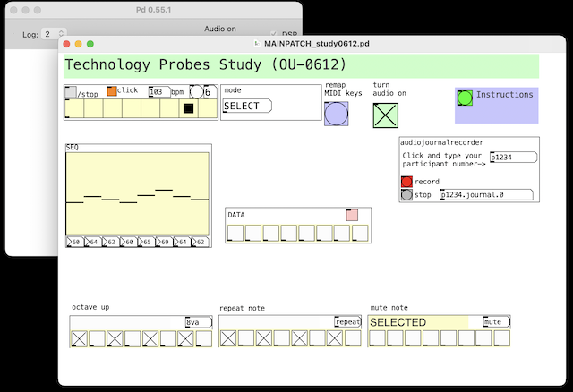The width and height of the screenshot is (573, 392).
Task: Toggle the green turn audio on box
Action: pyautogui.click(x=386, y=115)
